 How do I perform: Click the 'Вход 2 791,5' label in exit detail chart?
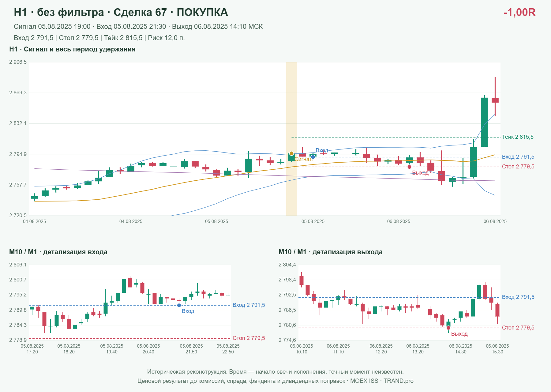[x=518, y=297]
